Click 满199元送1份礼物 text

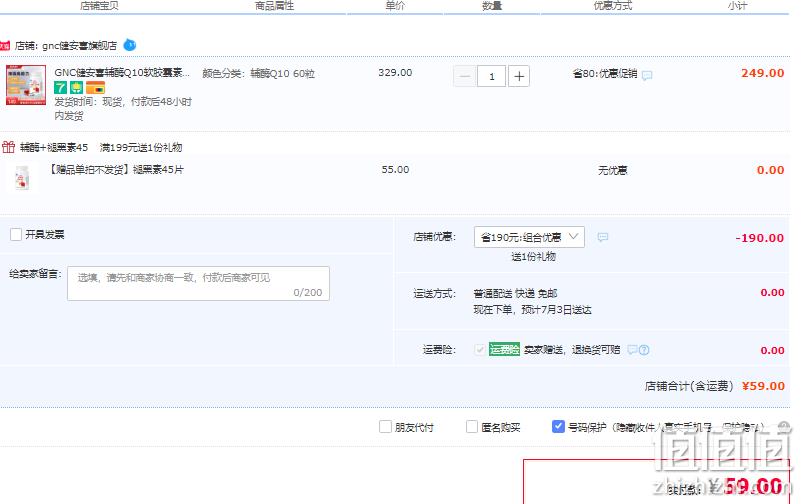(141, 147)
